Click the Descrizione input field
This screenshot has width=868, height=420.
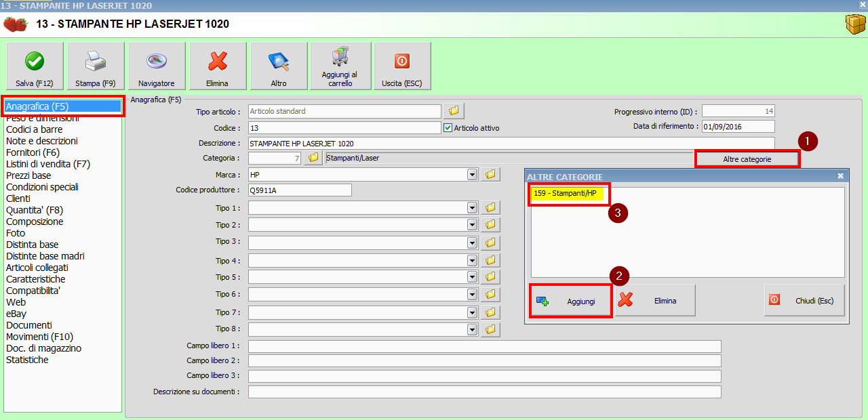tap(511, 144)
